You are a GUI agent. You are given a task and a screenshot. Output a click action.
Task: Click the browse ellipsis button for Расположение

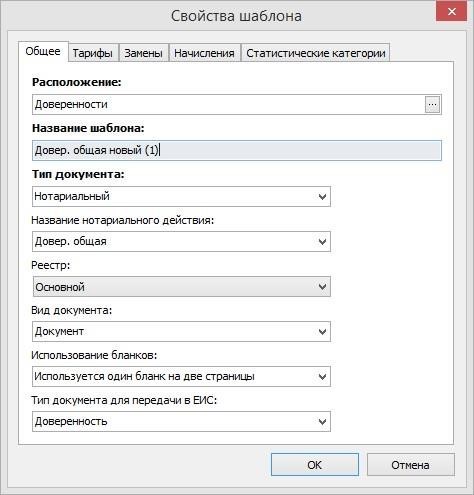pos(432,105)
